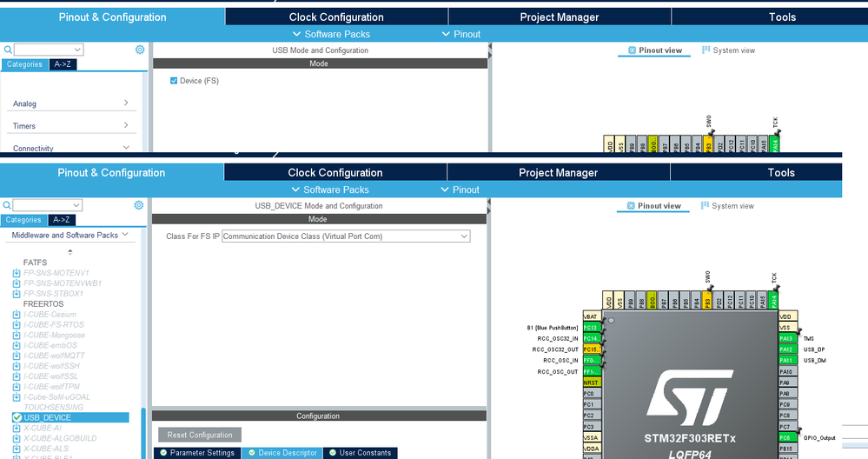This screenshot has height=459, width=868.
Task: Open settings gear in USB_DEVICE window sidebar
Action: point(138,205)
